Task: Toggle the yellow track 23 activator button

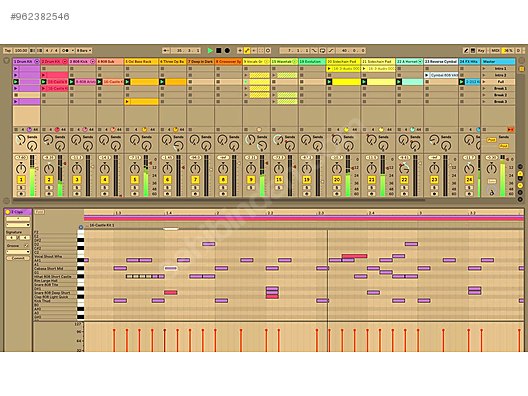Action: 434,180
